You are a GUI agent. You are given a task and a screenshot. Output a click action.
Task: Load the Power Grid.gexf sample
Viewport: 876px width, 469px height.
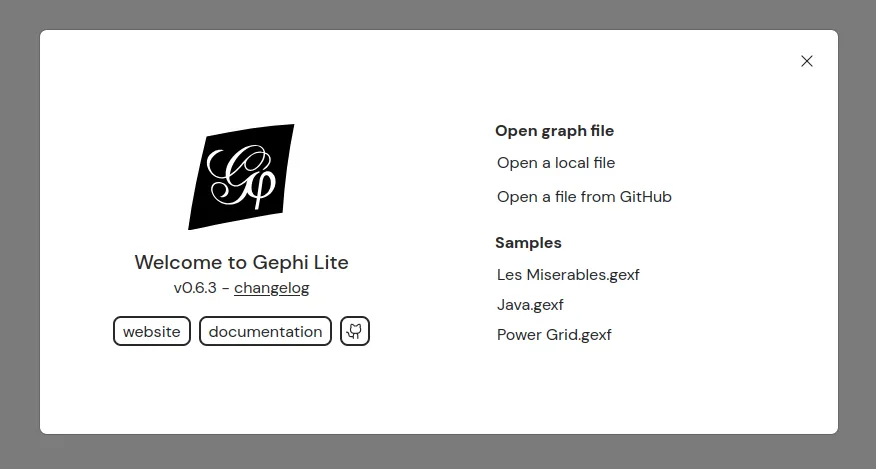tap(554, 335)
